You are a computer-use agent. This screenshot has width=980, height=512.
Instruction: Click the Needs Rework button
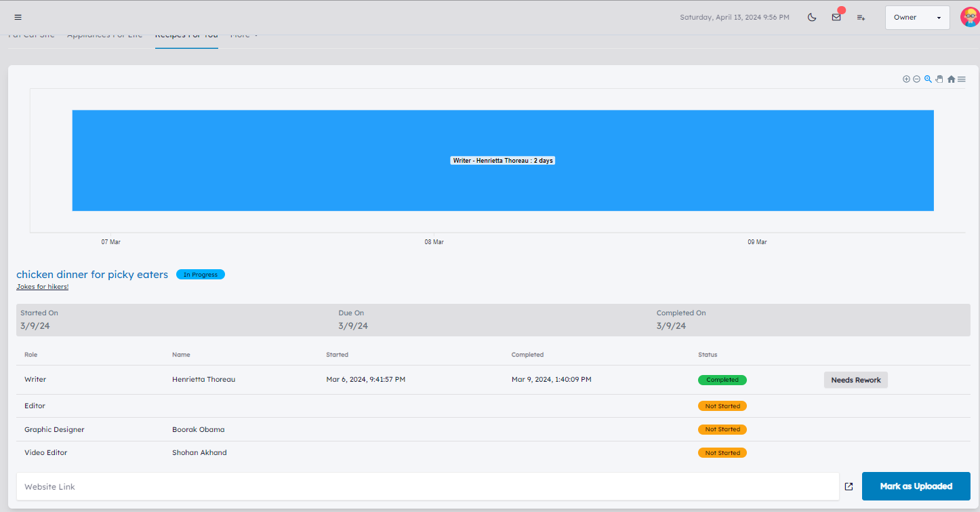coord(856,380)
